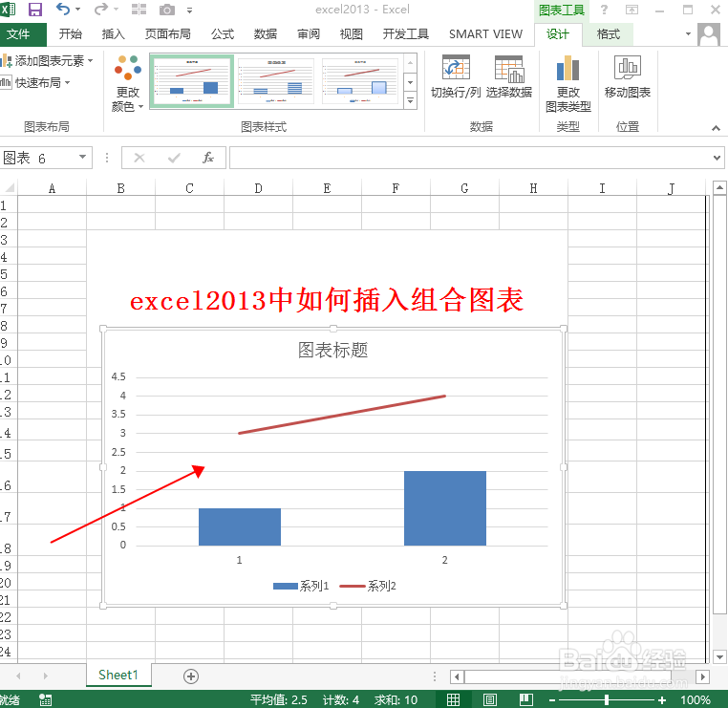Select column D header
This screenshot has width=728, height=708.
[x=258, y=188]
